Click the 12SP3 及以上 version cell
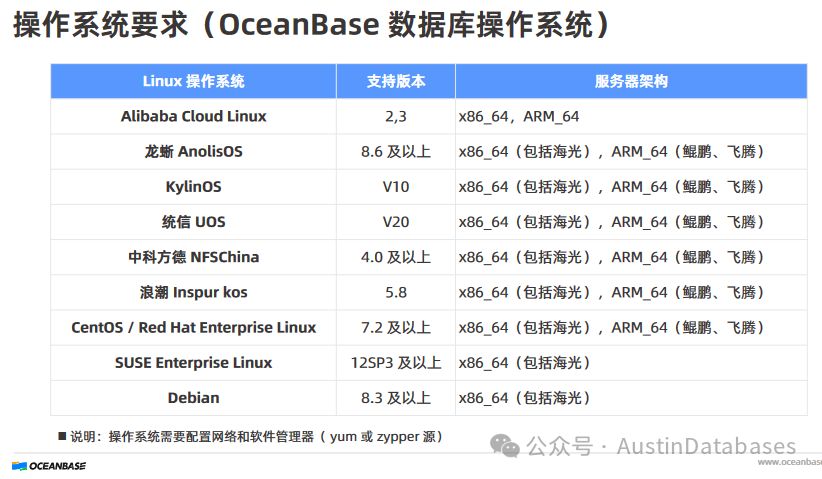This screenshot has height=479, width=822. click(396, 363)
